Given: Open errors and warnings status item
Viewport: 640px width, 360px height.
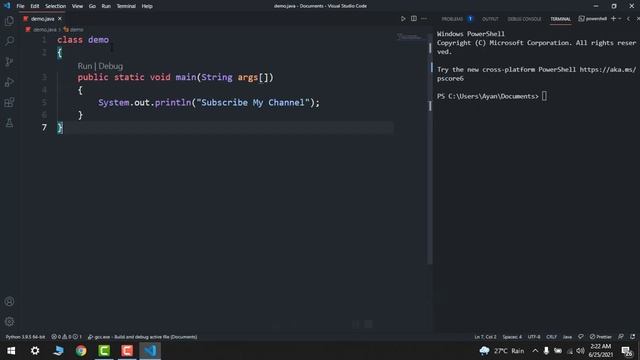Looking at the screenshot, I should [x=66, y=337].
